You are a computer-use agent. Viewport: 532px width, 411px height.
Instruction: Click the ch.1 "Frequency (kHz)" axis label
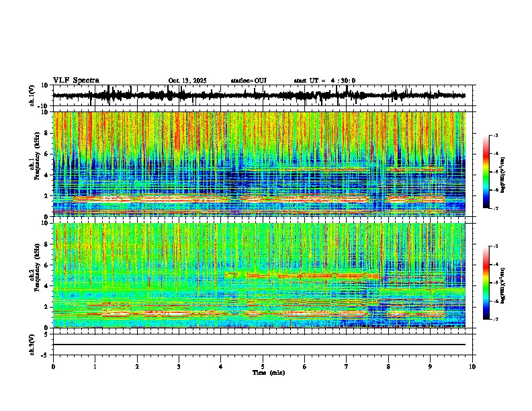37,156
